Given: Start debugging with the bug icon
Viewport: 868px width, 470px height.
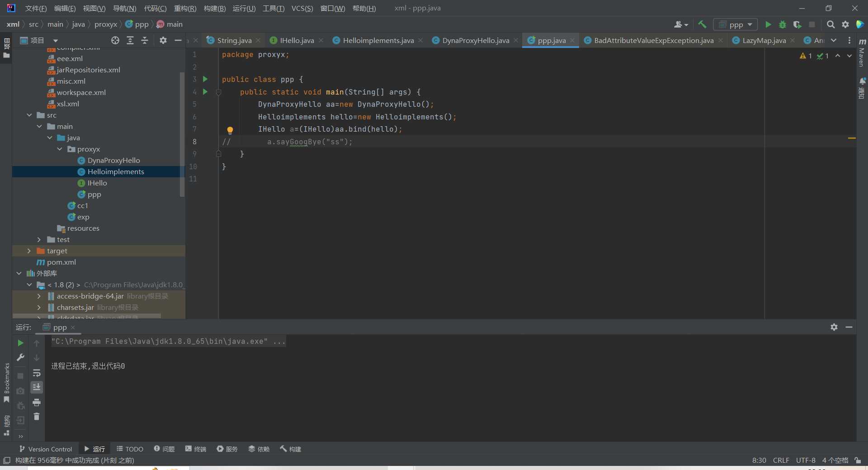Looking at the screenshot, I should [783, 24].
